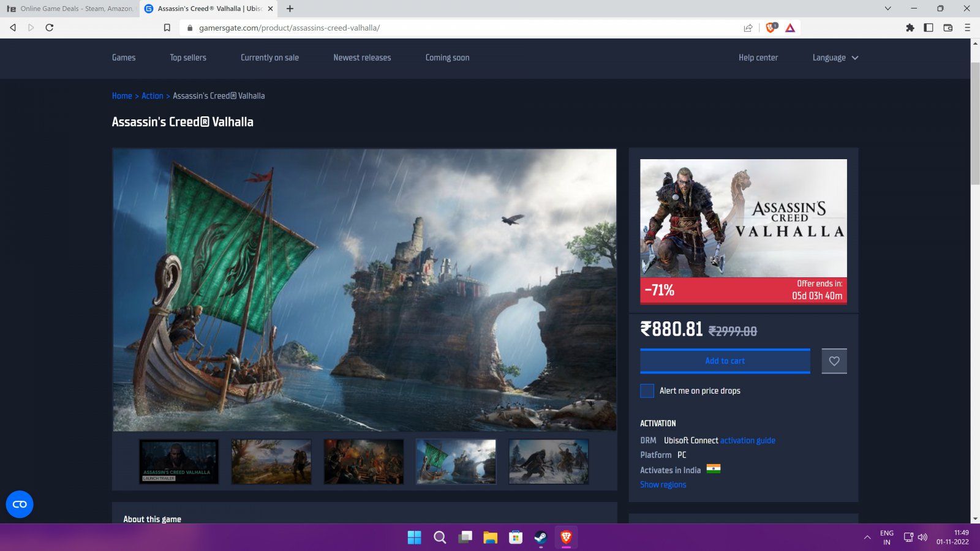Open Brave Rewards triangle icon
Viewport: 980px width, 551px height.
point(790,28)
